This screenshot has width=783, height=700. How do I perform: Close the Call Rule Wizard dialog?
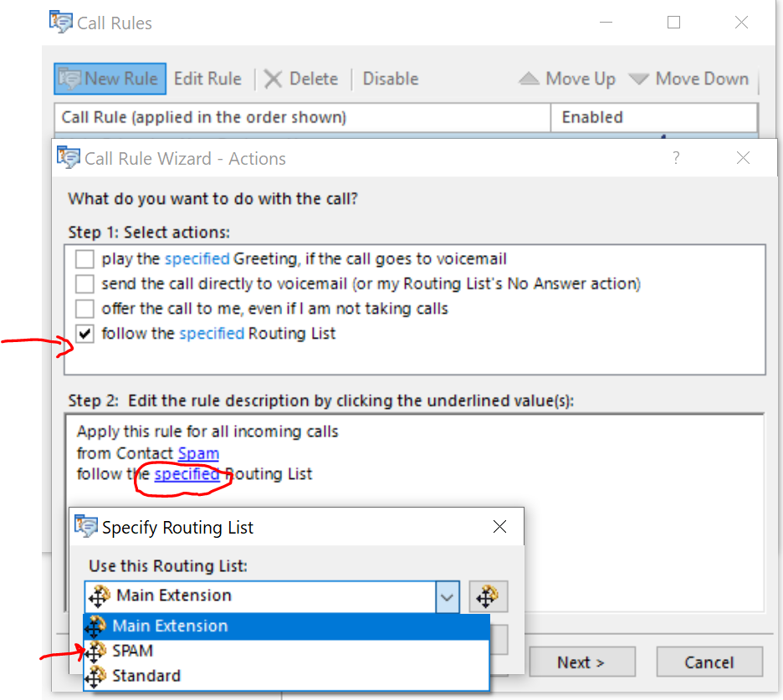pos(743,158)
